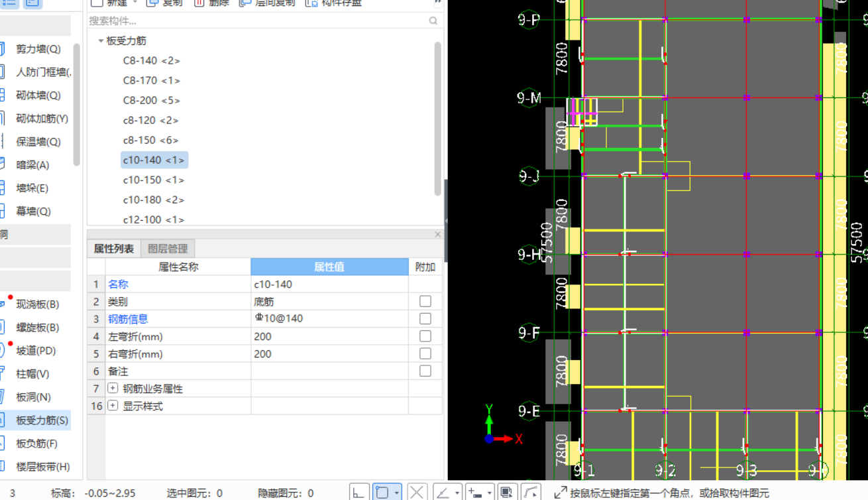Toggle the orthogonal mode icon in status bar
The width and height of the screenshot is (868, 500).
click(x=358, y=492)
